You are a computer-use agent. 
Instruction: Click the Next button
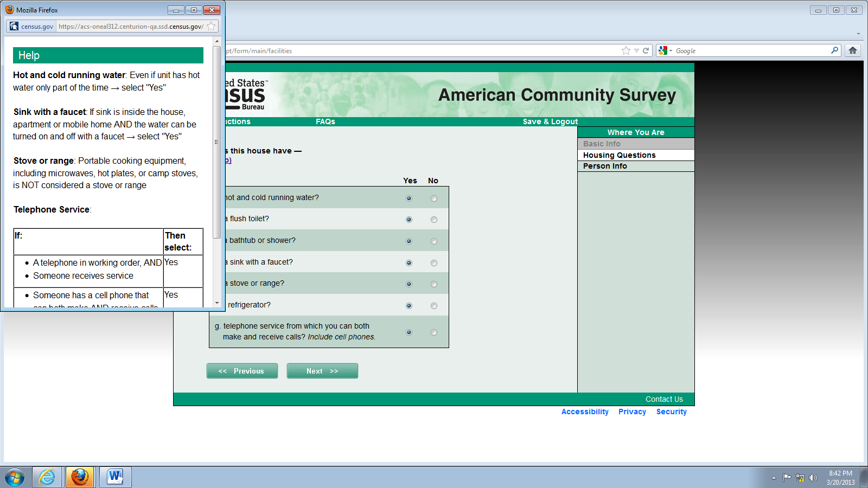click(322, 371)
